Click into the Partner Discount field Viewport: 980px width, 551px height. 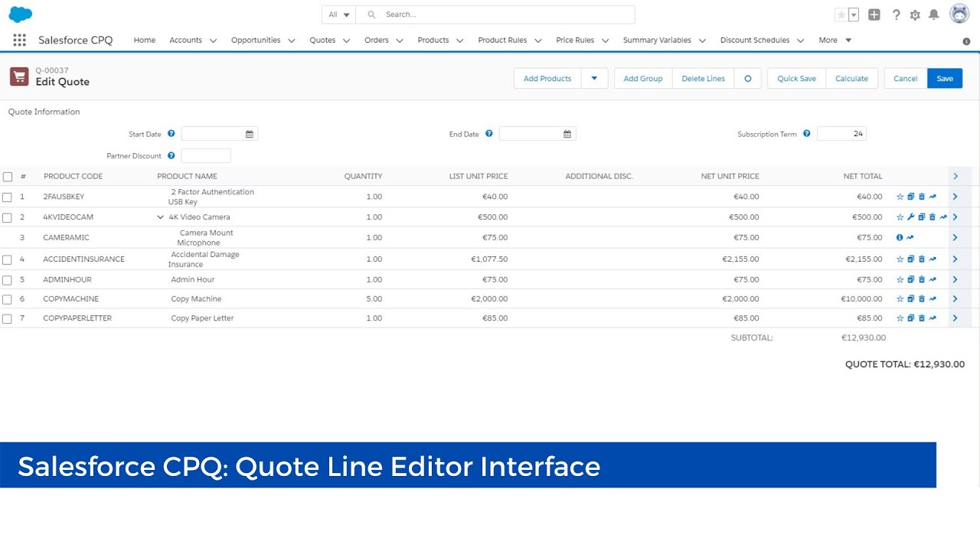coord(206,155)
